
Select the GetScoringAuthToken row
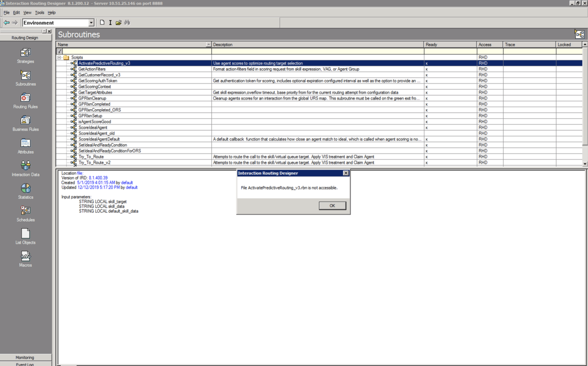click(319, 81)
